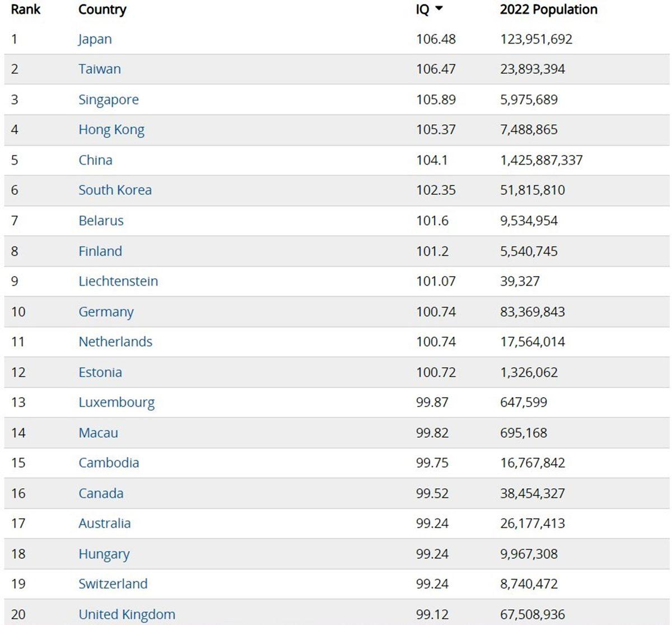Select the Belarus link
The width and height of the screenshot is (672, 625).
tap(101, 221)
